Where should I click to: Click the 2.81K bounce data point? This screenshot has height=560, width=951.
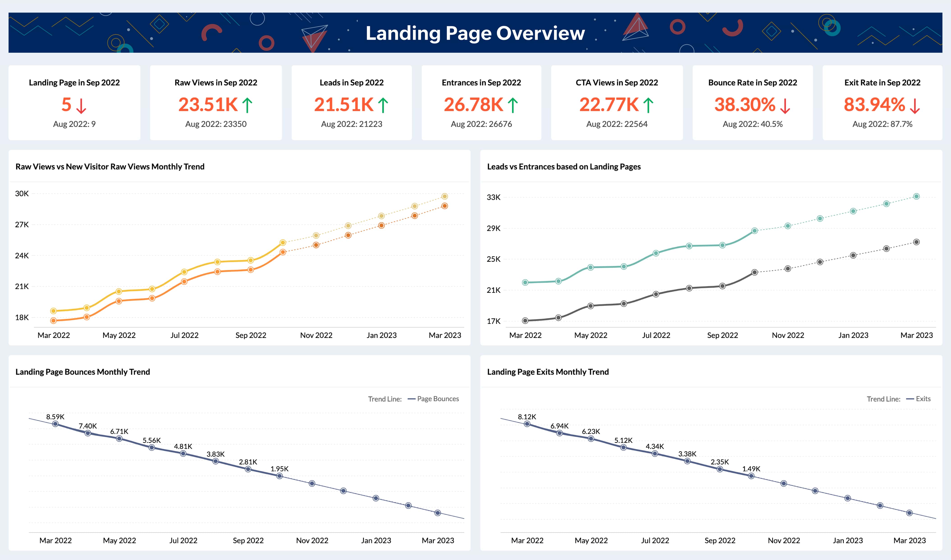pyautogui.click(x=248, y=469)
